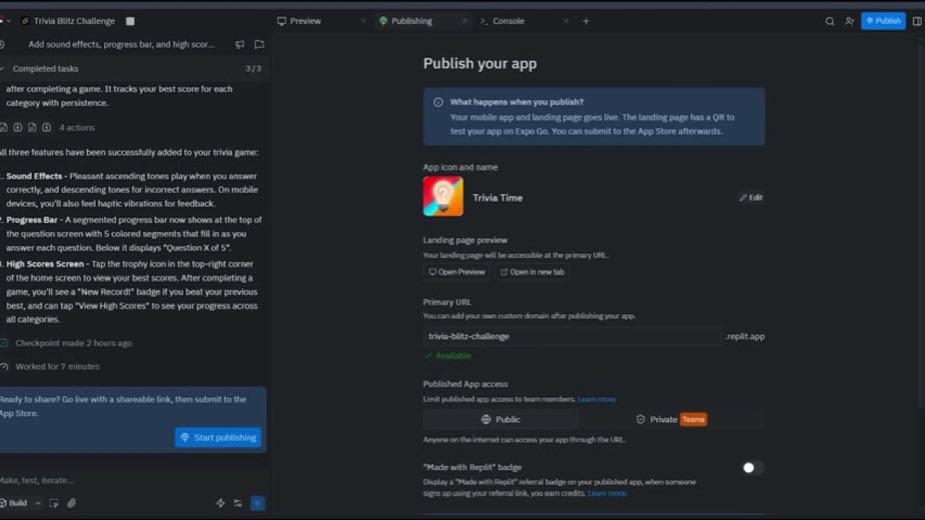Edit the app icon and name
Image resolution: width=925 pixels, height=520 pixels.
point(751,198)
